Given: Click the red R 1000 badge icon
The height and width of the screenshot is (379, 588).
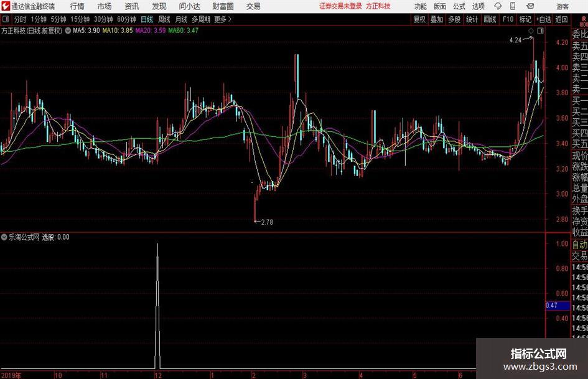Looking at the screenshot, I should pos(584,21).
